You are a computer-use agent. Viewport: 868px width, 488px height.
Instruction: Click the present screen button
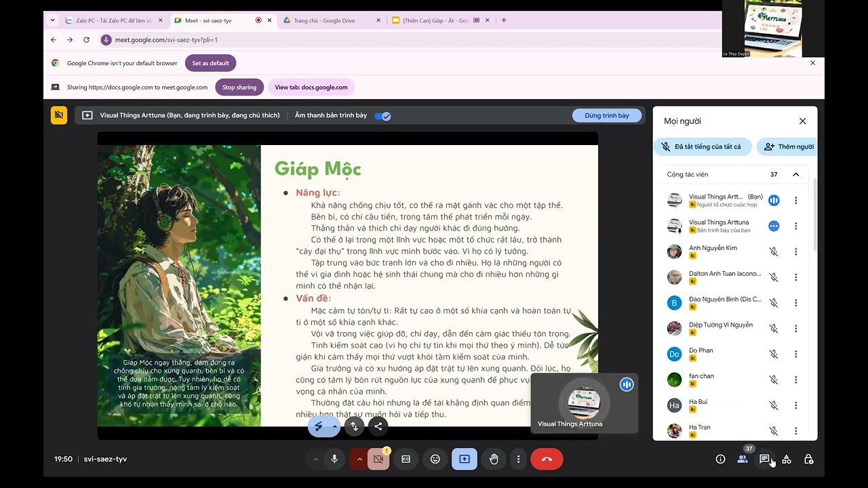[465, 459]
